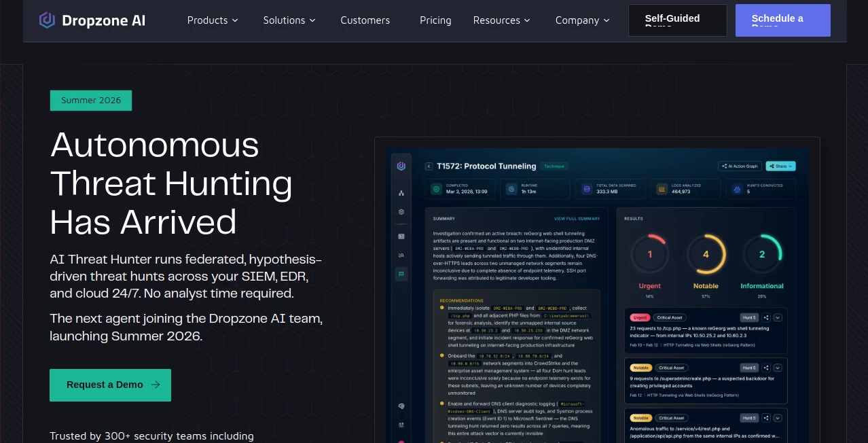This screenshot has width=868, height=443.
Task: Open the Pricing page
Action: pos(435,20)
